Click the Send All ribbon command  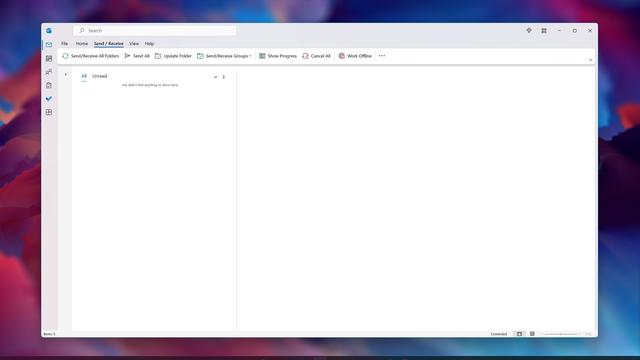[x=137, y=56]
